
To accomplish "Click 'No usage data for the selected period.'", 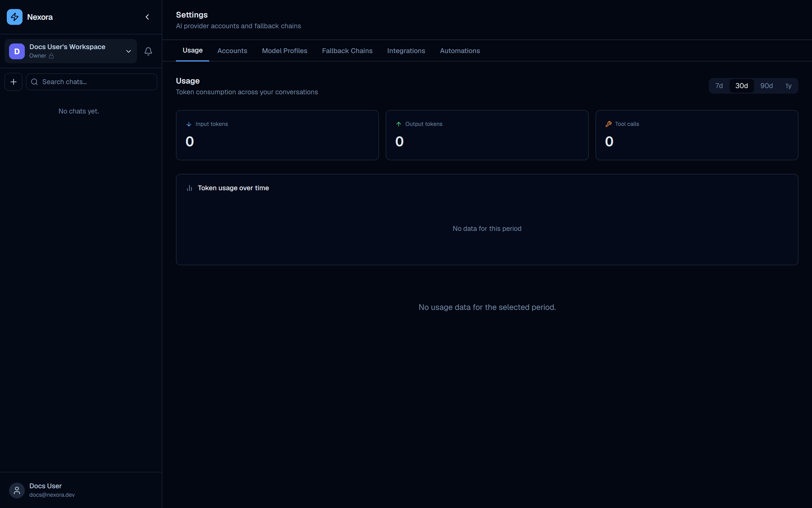I will pos(487,307).
